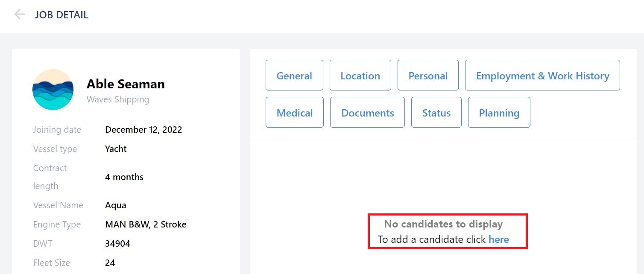This screenshot has height=274, width=644.
Task: Click the Waves Shipping company logo
Action: tap(53, 90)
